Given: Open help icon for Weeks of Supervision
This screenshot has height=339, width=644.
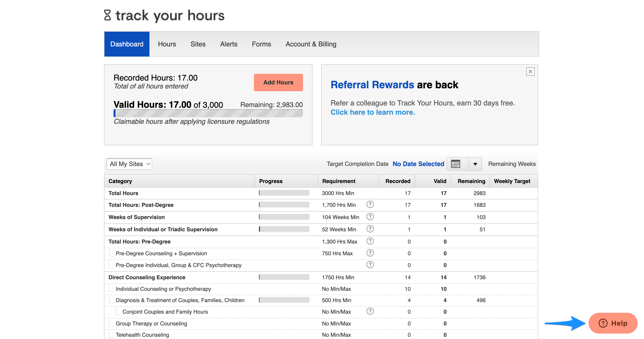Looking at the screenshot, I should point(370,217).
